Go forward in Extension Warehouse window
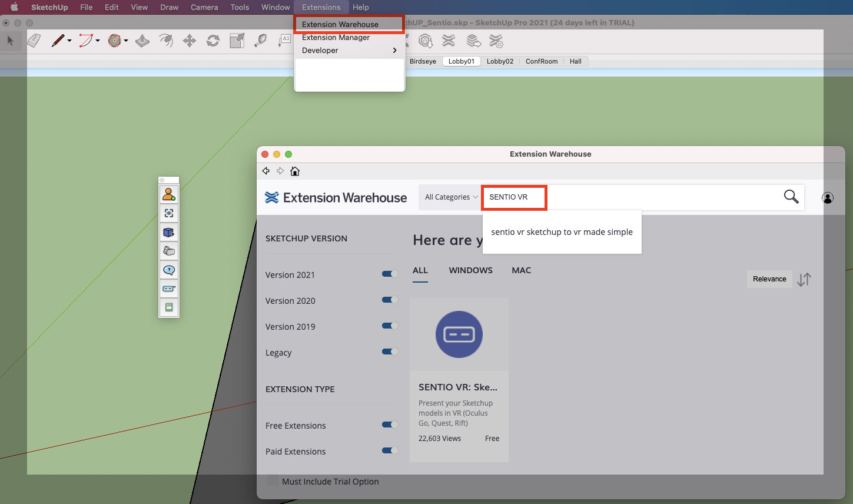The height and width of the screenshot is (504, 853). (x=280, y=171)
